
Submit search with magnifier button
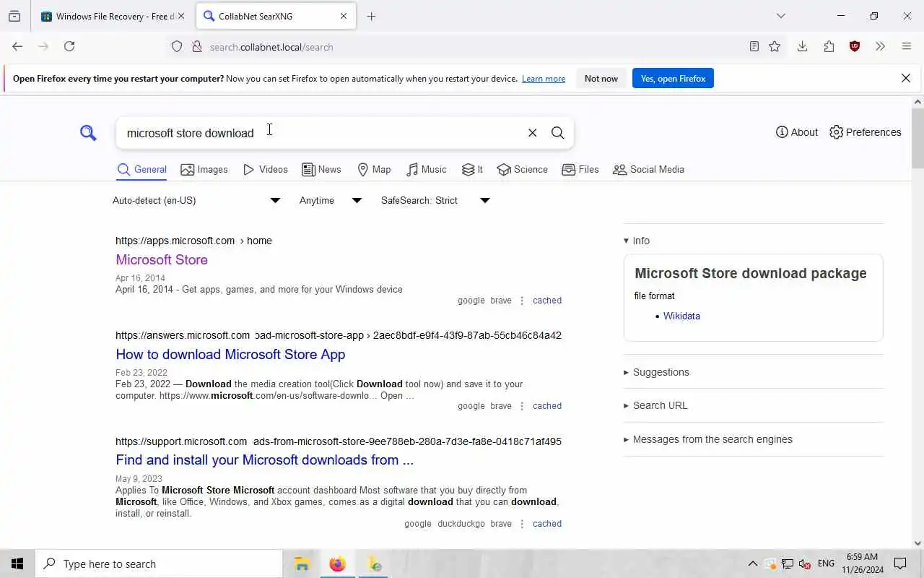(x=558, y=133)
